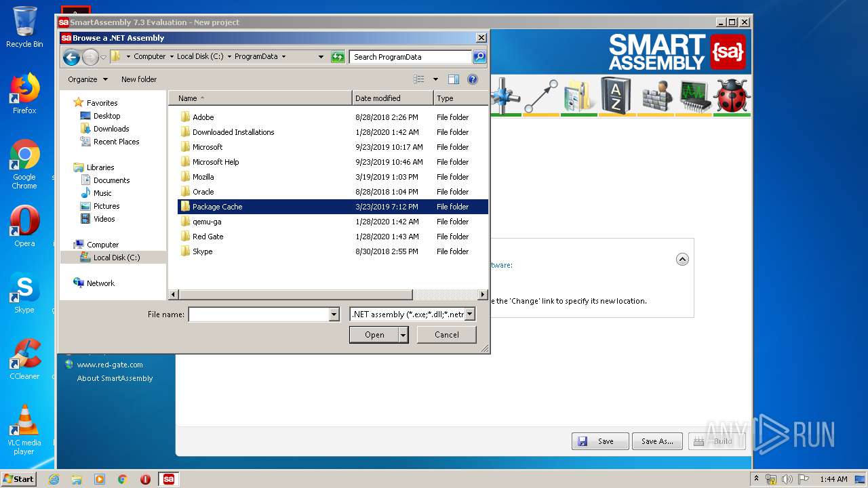The height and width of the screenshot is (488, 868).
Task: Click New folder button
Action: point(139,79)
